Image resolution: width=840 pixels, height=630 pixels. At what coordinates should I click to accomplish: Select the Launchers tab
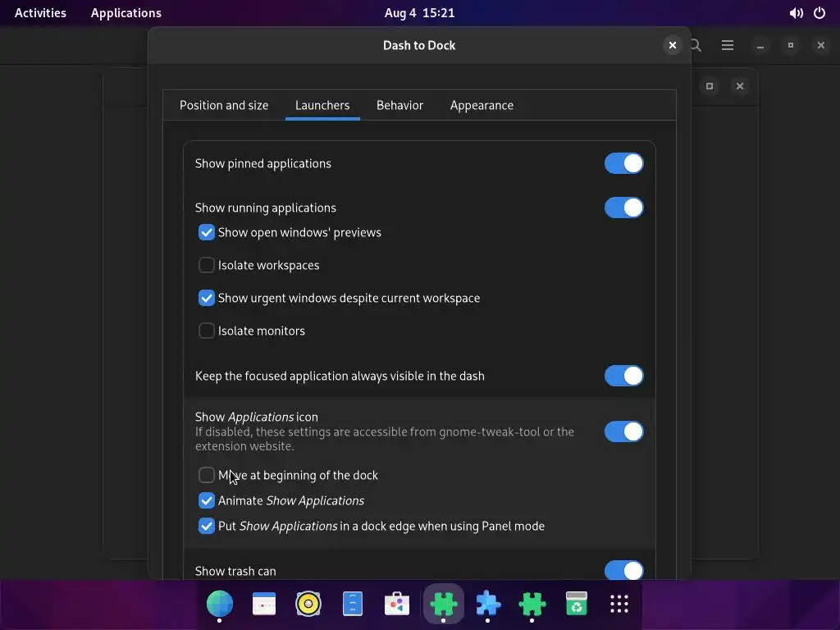322,106
